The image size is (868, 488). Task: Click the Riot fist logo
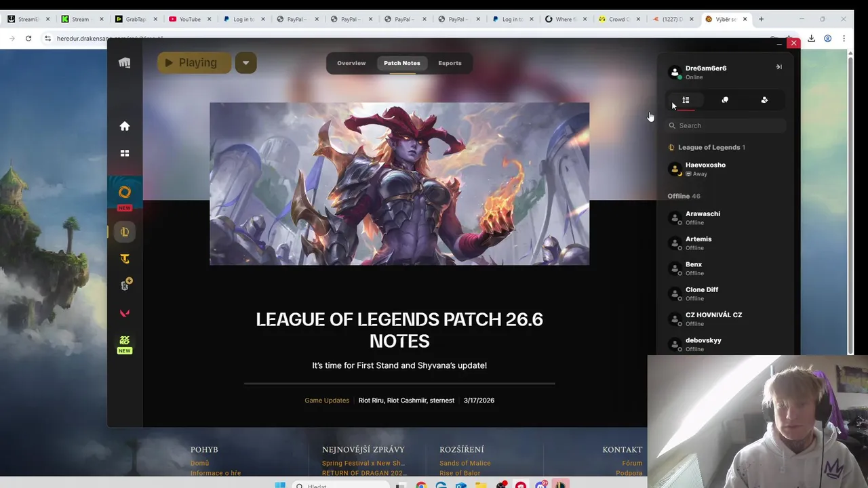tap(125, 63)
